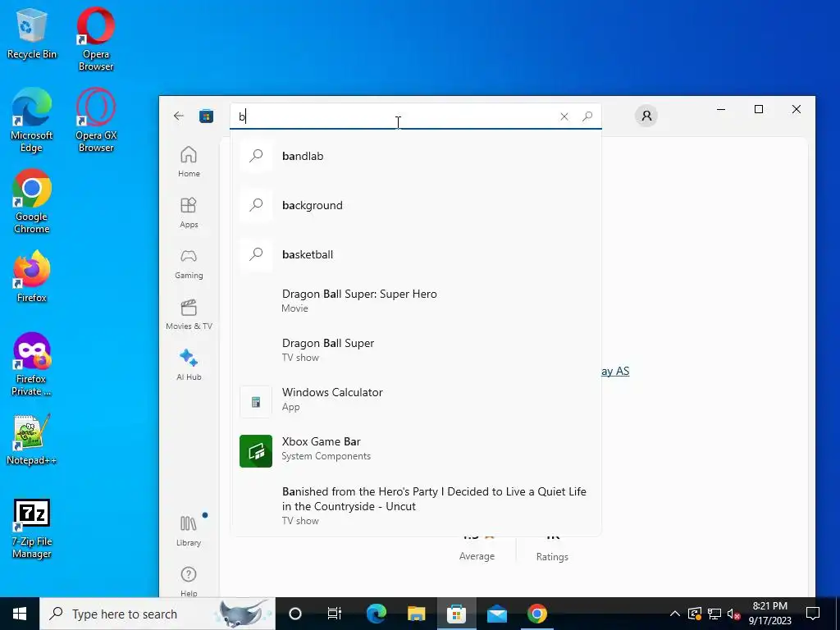The height and width of the screenshot is (630, 840).
Task: Click the green Xbox Game Bar icon
Action: click(x=256, y=451)
